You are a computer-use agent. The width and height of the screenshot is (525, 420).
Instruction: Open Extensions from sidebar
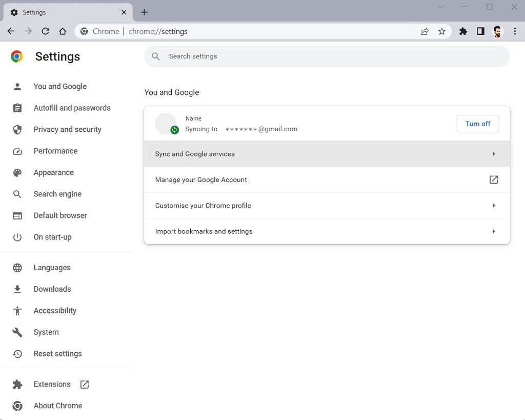pos(52,384)
